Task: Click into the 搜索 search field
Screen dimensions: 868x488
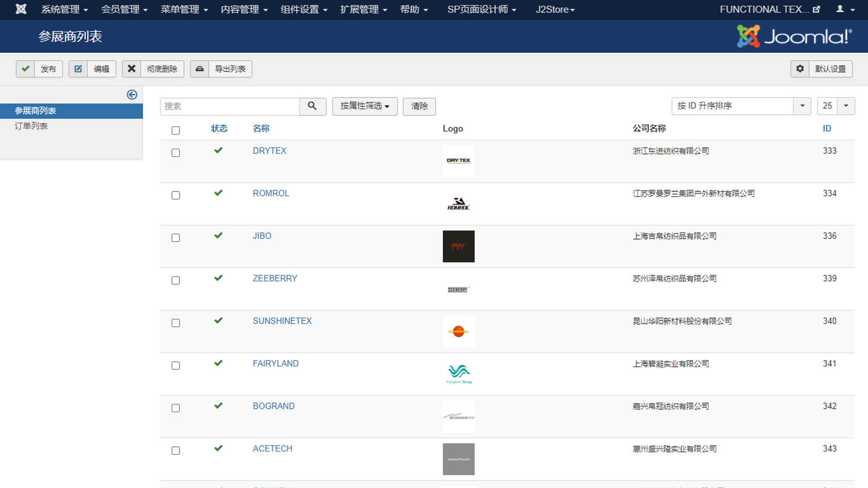Action: click(230, 106)
